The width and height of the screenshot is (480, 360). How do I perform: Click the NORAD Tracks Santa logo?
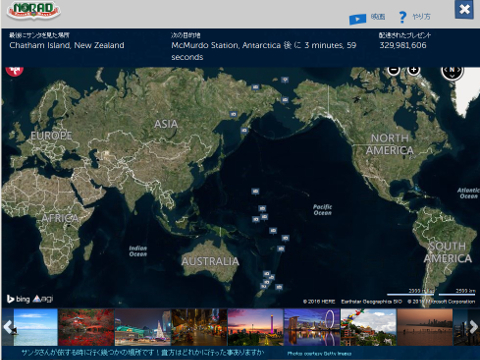click(34, 10)
